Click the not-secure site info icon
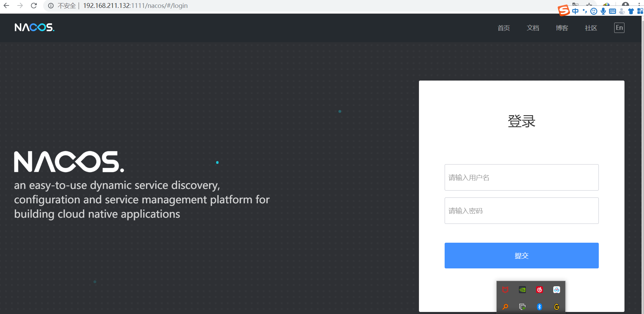 pyautogui.click(x=51, y=6)
